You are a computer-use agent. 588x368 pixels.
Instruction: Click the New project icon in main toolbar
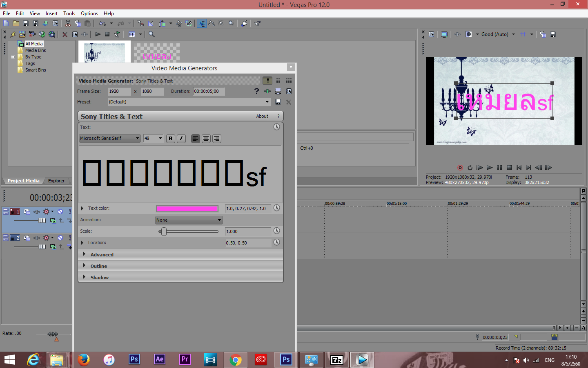tap(6, 23)
